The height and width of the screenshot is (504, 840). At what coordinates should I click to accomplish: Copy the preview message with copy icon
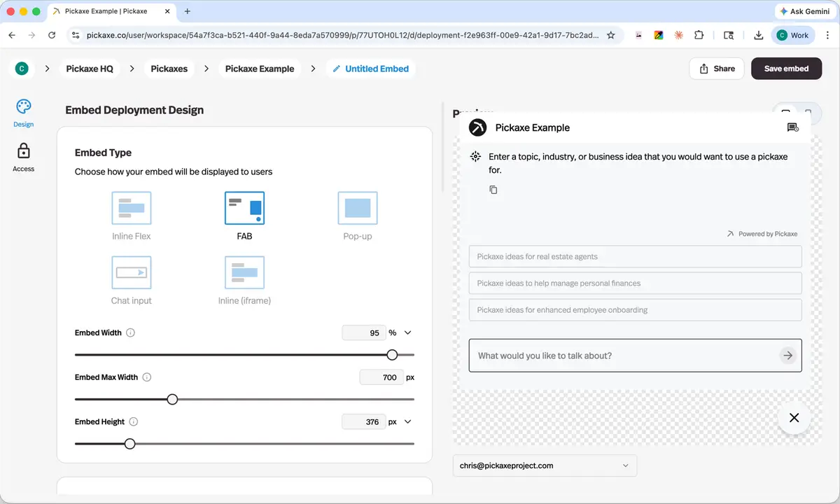[x=493, y=190]
